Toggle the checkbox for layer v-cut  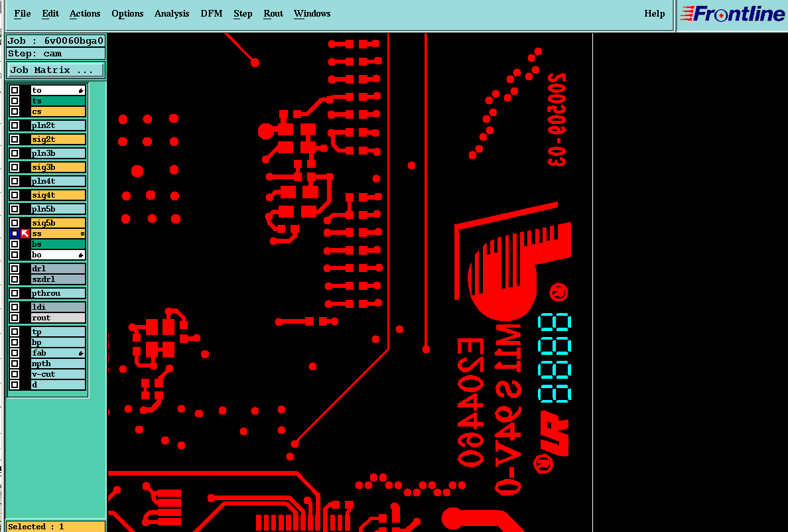click(x=15, y=374)
